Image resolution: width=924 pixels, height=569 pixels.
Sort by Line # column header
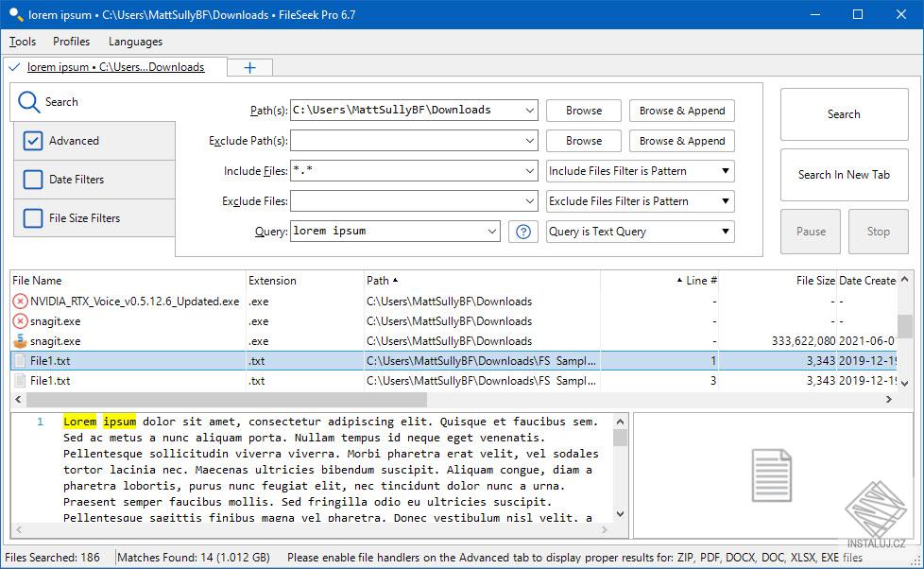(660, 281)
